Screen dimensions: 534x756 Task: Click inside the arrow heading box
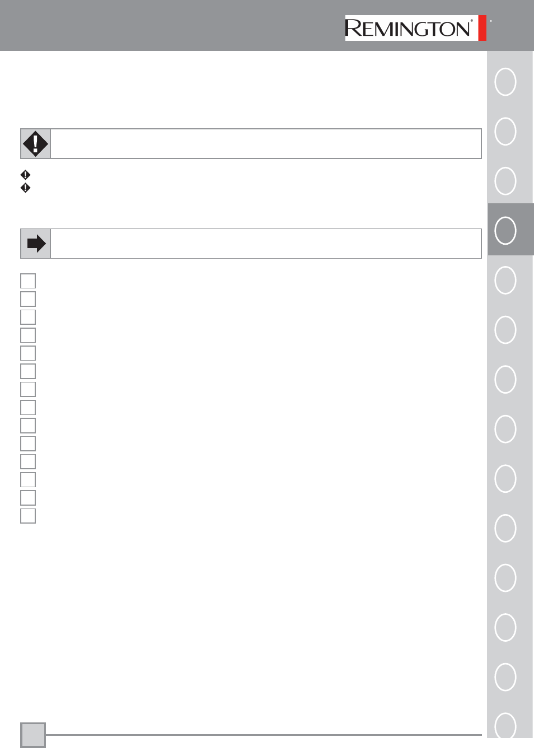click(266, 244)
